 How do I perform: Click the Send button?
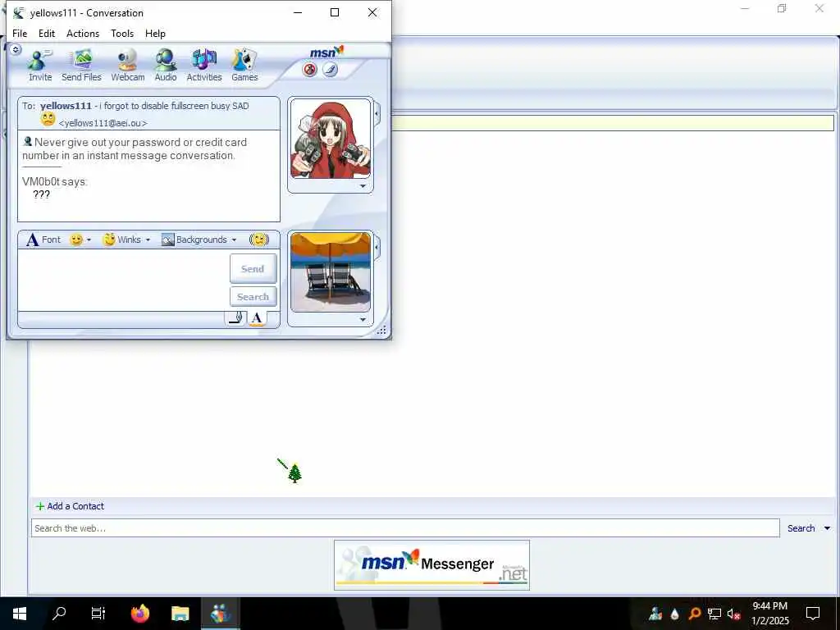[x=253, y=268]
